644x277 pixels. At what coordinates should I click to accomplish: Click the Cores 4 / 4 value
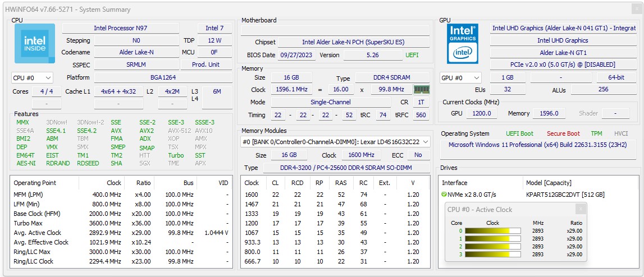tap(47, 91)
